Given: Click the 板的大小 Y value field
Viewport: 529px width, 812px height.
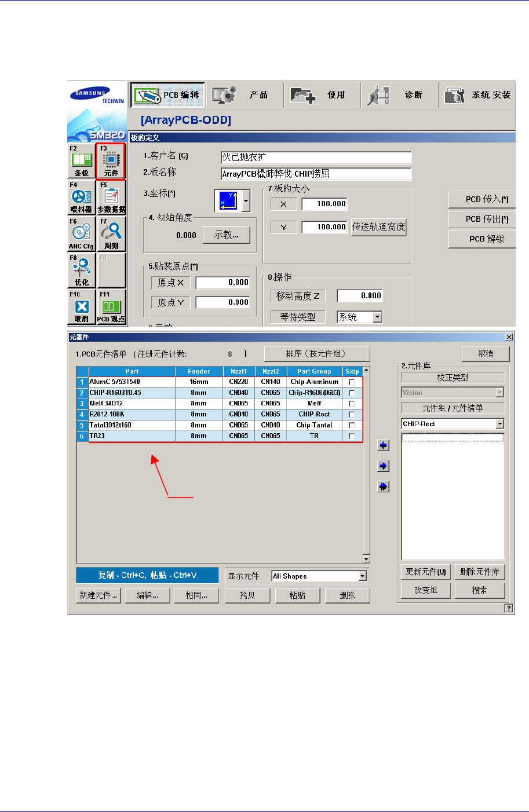Looking at the screenshot, I should tap(324, 227).
